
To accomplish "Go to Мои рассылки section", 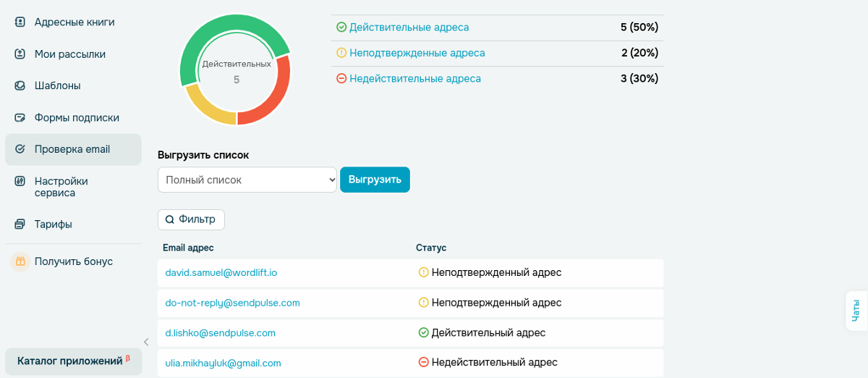I will pos(73,54).
